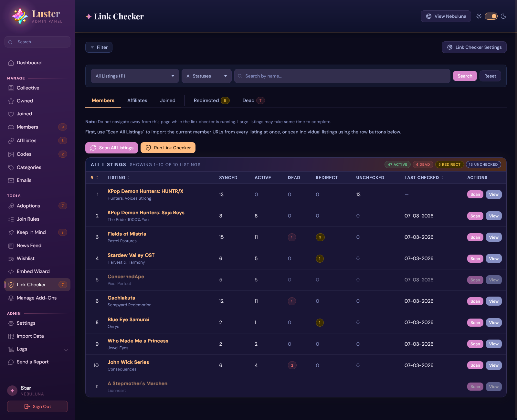Image resolution: width=517 pixels, height=420 pixels.
Task: Click the pink Search button
Action: click(465, 76)
